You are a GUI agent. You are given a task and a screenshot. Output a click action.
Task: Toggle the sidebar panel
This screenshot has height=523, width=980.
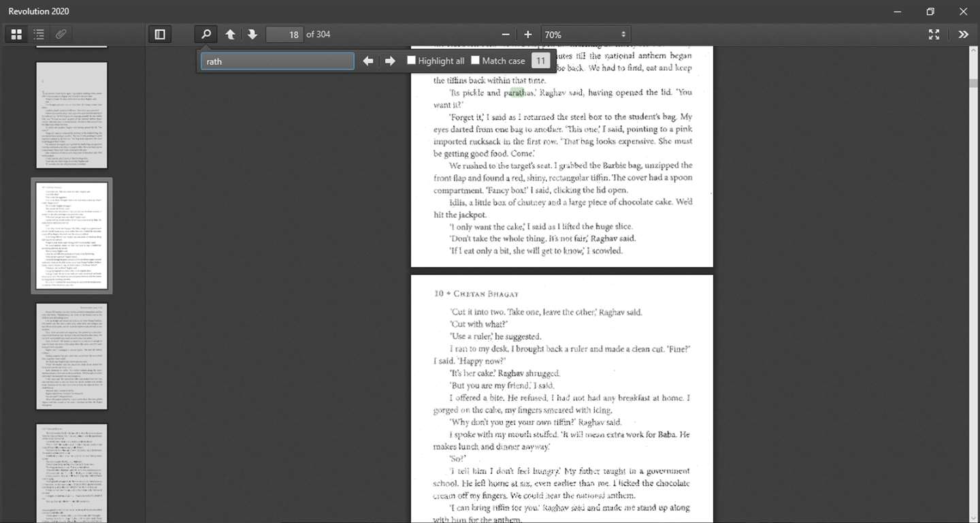[x=160, y=34]
